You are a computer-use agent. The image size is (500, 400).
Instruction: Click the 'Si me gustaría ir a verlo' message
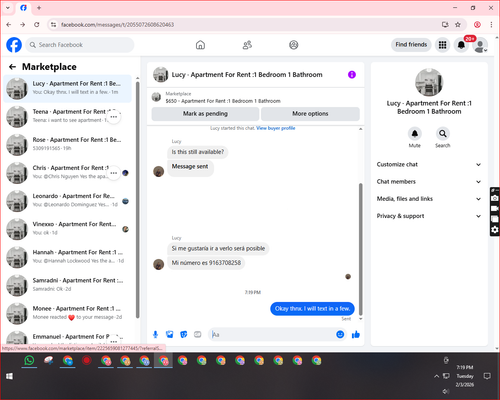[218, 248]
